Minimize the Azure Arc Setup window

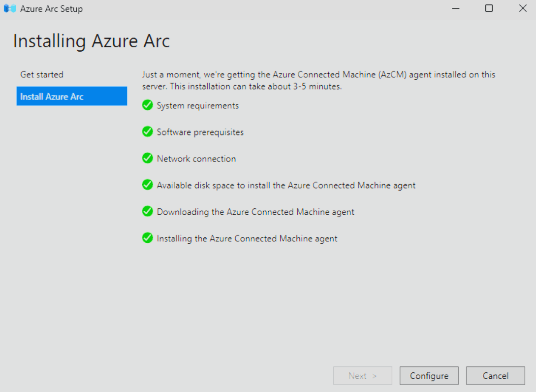[456, 8]
